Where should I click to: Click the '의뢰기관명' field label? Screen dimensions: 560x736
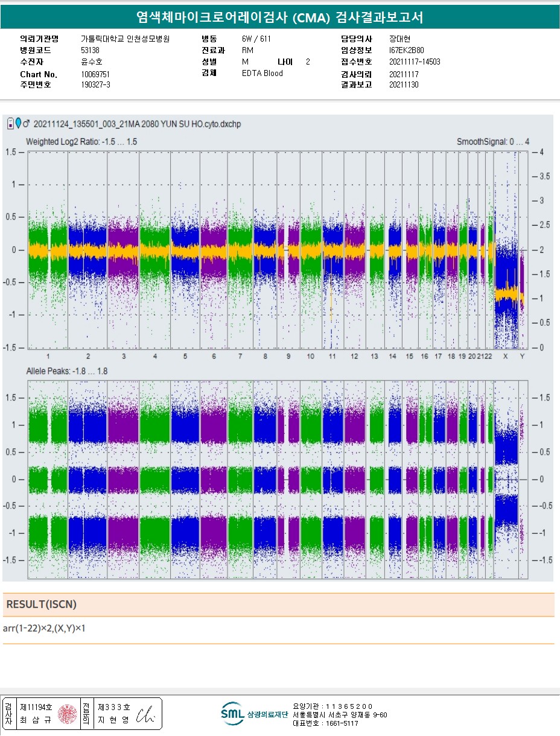[39, 38]
